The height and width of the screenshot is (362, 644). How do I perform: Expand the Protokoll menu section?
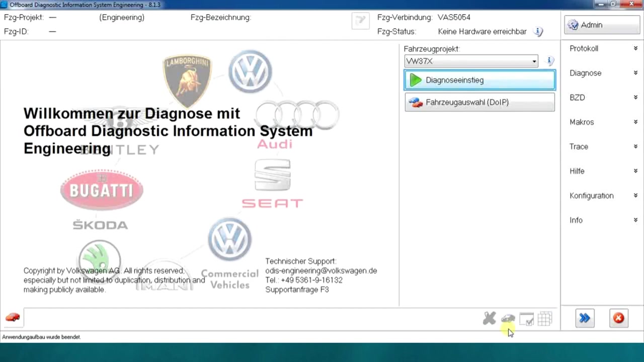point(603,48)
